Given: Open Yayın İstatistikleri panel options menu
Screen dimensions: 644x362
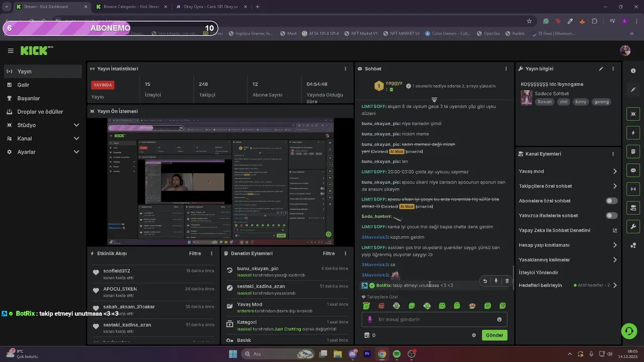Looking at the screenshot, I should (x=345, y=69).
